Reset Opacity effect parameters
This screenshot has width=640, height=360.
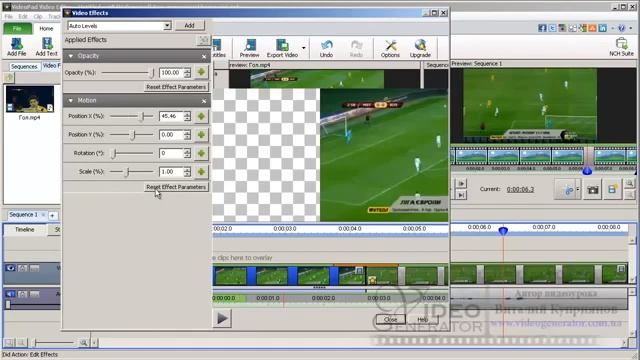pyautogui.click(x=176, y=87)
